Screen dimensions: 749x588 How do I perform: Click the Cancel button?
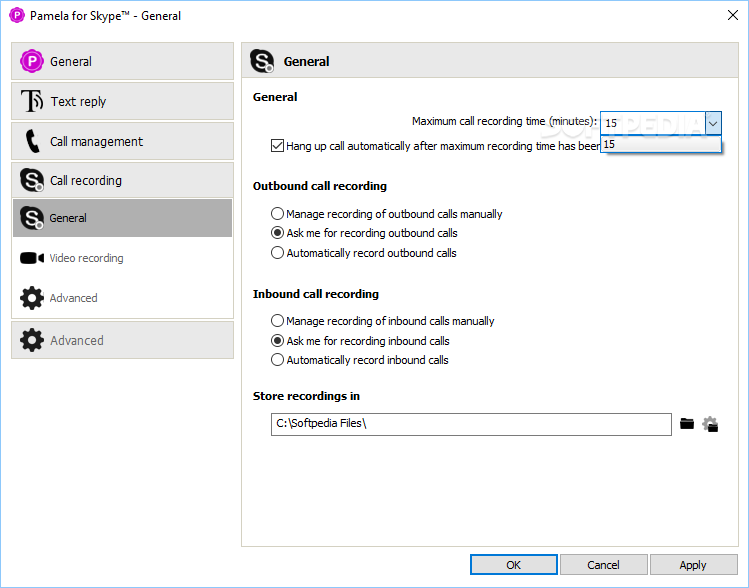[x=603, y=565]
